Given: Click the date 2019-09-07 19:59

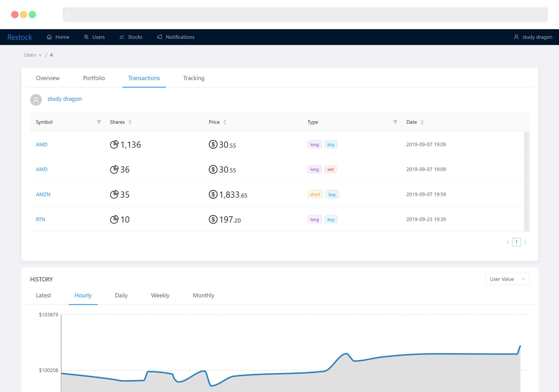Looking at the screenshot, I should click(x=426, y=194).
